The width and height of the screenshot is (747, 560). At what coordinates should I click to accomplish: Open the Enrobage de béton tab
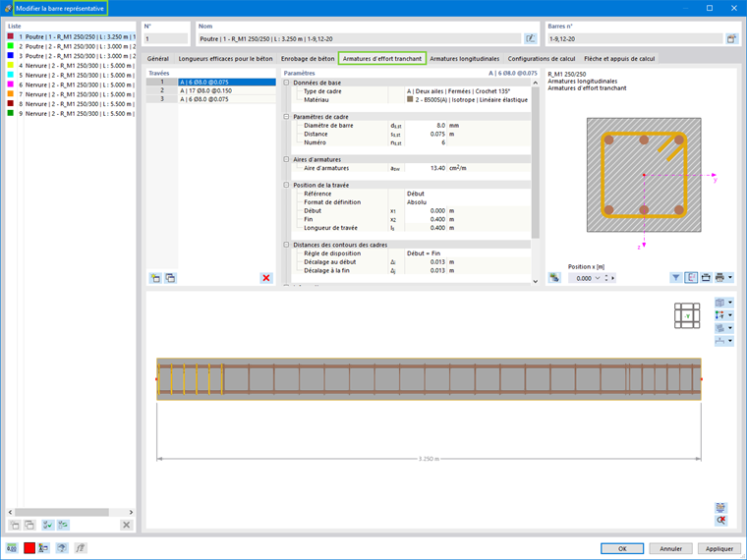click(308, 59)
